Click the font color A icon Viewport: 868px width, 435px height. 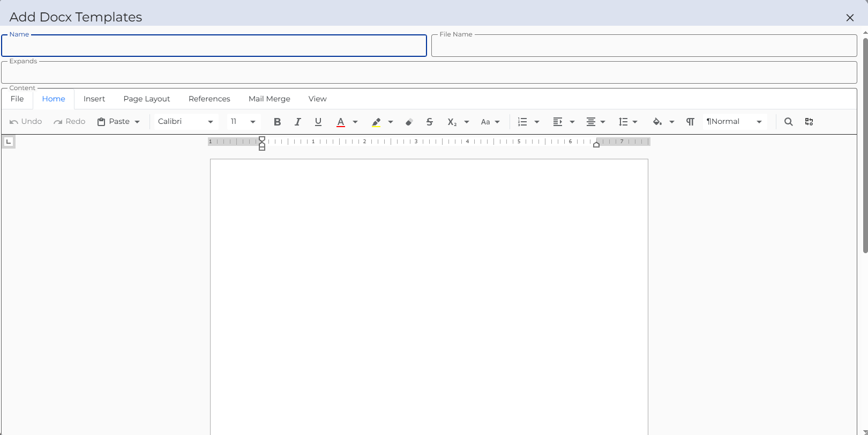pyautogui.click(x=341, y=122)
